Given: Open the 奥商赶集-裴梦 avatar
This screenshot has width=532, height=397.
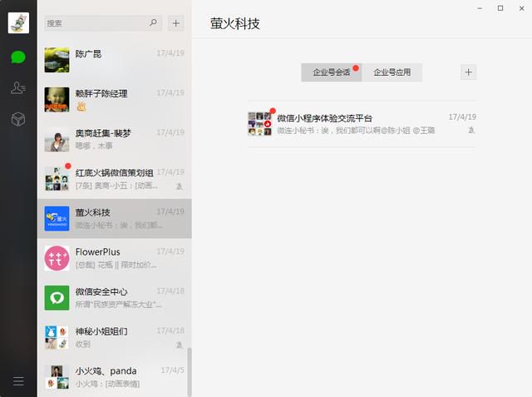Looking at the screenshot, I should [x=57, y=139].
